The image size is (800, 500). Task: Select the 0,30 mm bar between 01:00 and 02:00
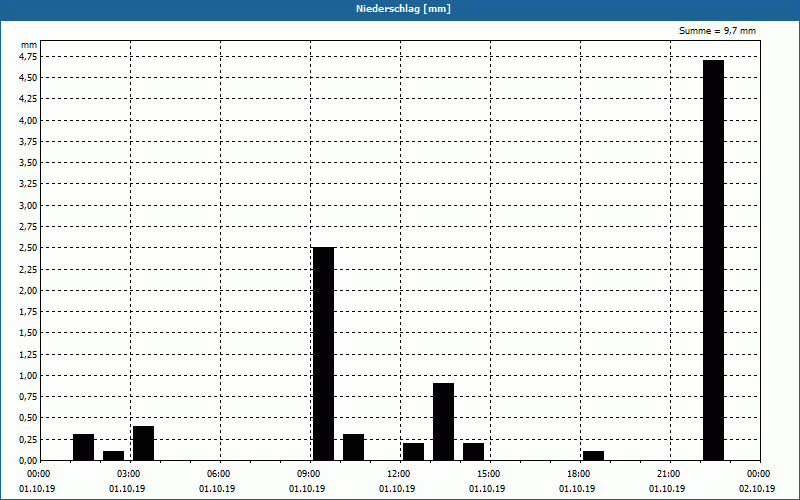83,447
